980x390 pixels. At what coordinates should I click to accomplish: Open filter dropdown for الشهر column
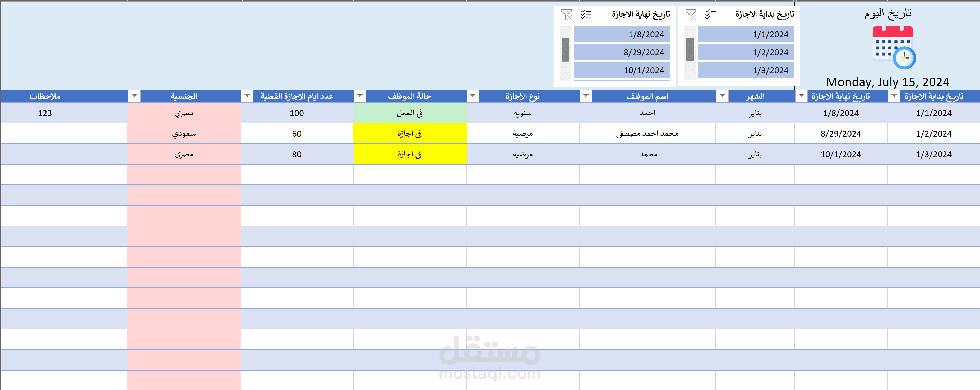click(801, 96)
